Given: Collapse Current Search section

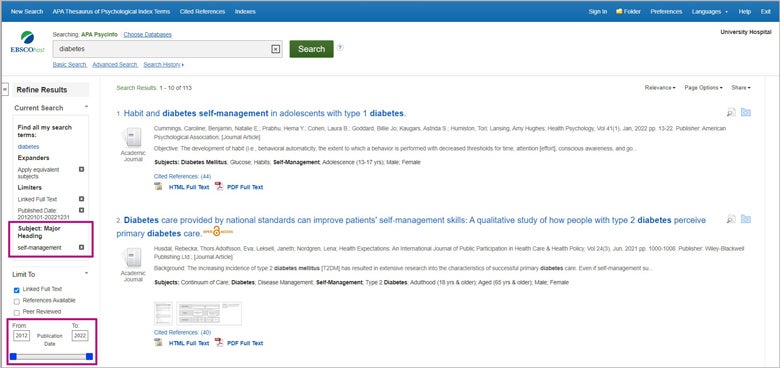Looking at the screenshot, I should point(87,107).
